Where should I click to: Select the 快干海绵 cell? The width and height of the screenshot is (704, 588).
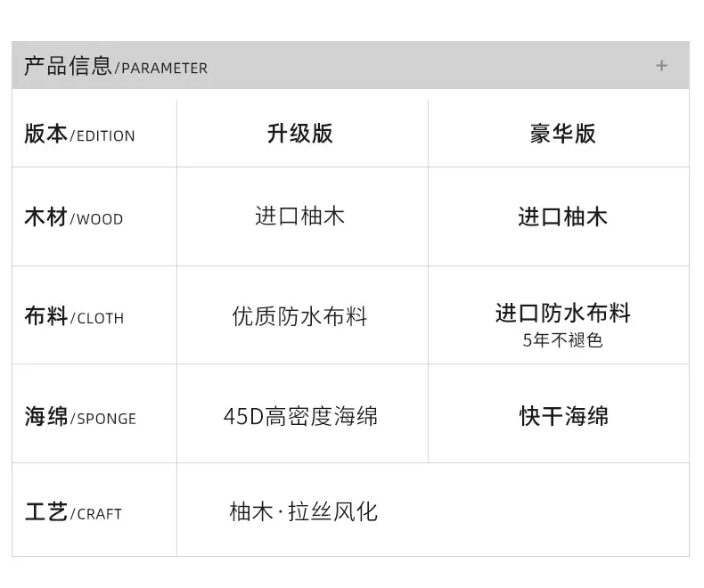[x=564, y=416]
